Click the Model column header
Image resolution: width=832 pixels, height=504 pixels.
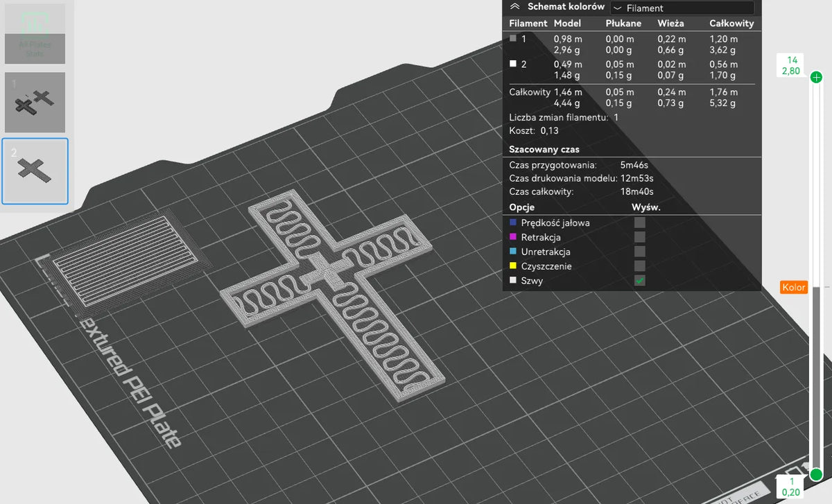[x=567, y=23]
